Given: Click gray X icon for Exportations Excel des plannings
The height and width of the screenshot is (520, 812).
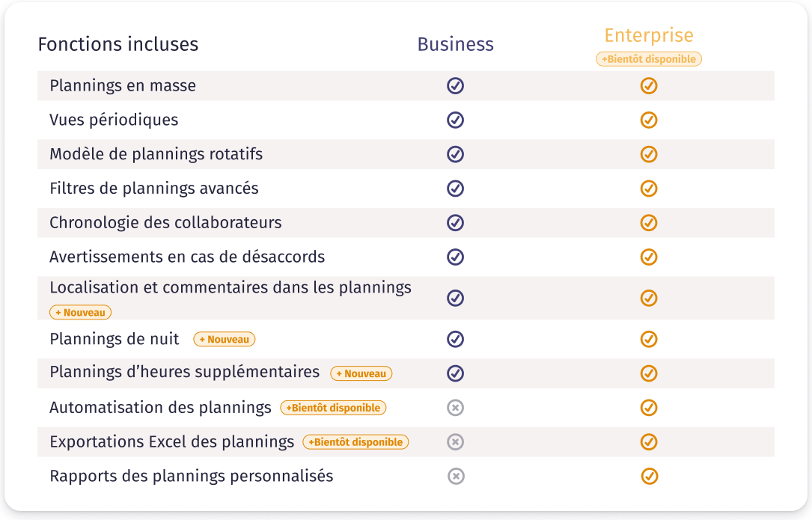Looking at the screenshot, I should point(455,441).
